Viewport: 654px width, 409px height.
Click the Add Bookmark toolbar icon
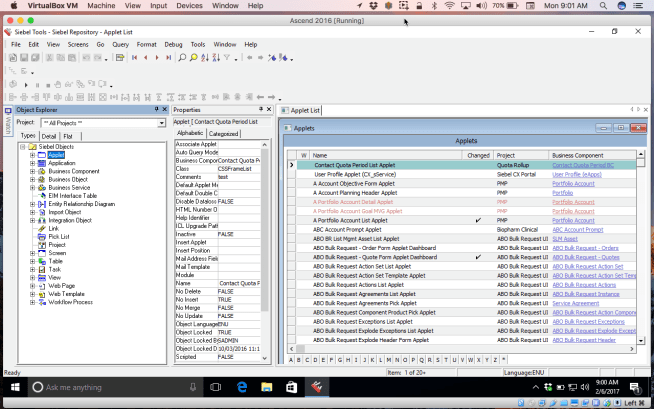pyautogui.click(x=272, y=58)
